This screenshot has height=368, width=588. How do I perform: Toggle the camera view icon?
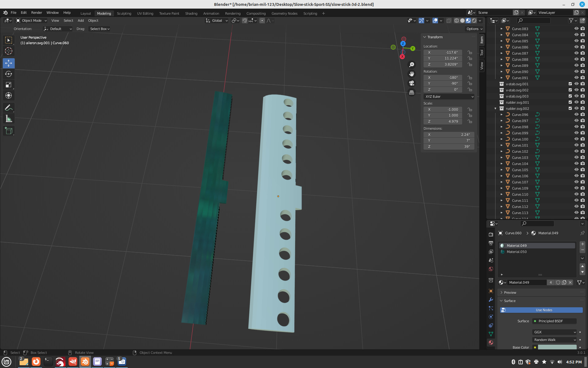(x=412, y=83)
